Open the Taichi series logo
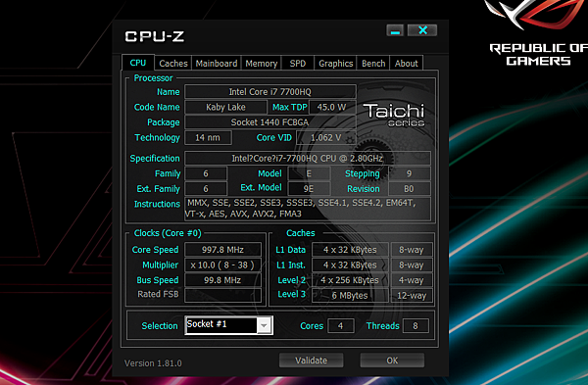The width and height of the screenshot is (588, 385). (394, 115)
